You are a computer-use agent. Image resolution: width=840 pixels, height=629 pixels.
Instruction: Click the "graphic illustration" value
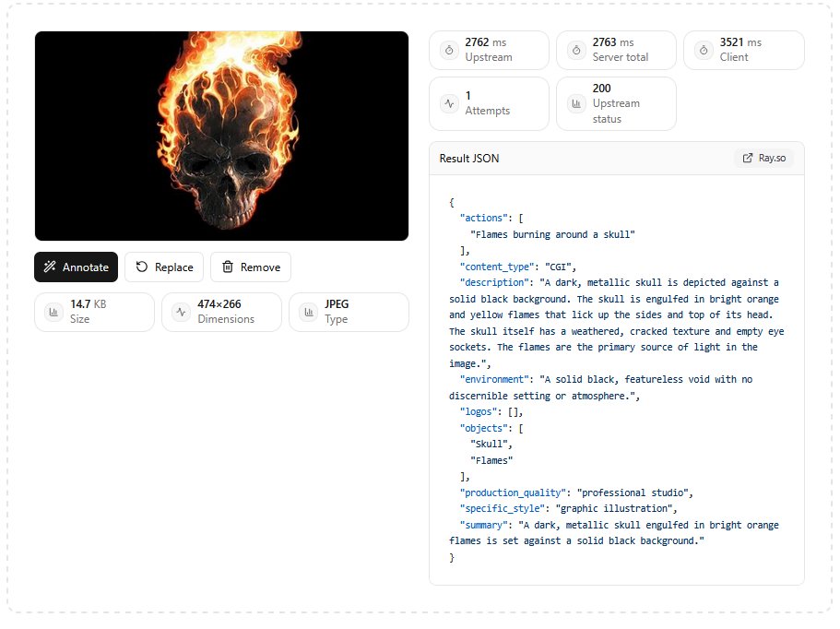pyautogui.click(x=614, y=508)
